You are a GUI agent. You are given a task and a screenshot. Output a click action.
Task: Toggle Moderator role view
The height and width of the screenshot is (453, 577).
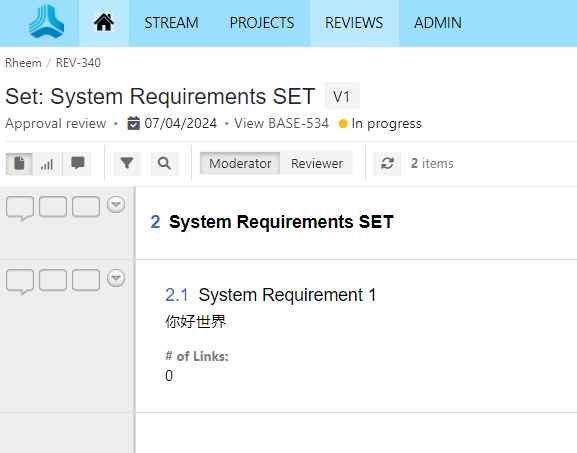(x=240, y=163)
